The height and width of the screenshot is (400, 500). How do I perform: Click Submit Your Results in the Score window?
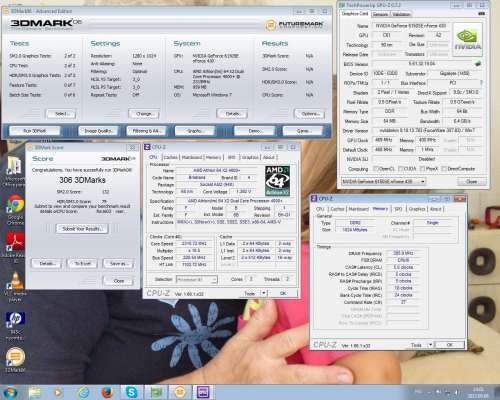click(x=82, y=228)
